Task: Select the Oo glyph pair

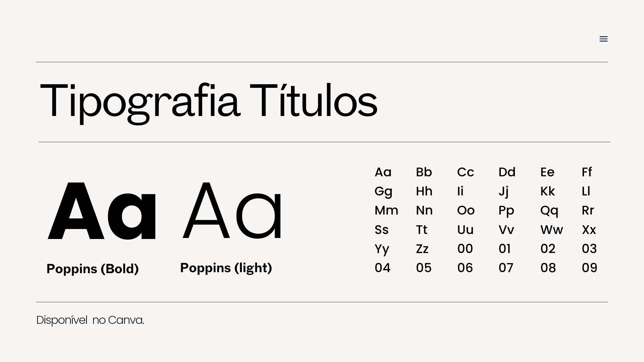Action: [466, 210]
